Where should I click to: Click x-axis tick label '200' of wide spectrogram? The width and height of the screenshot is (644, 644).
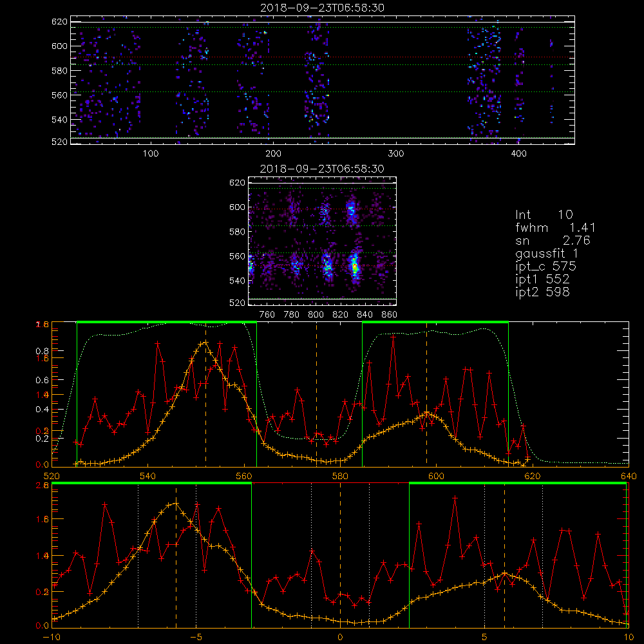(273, 154)
